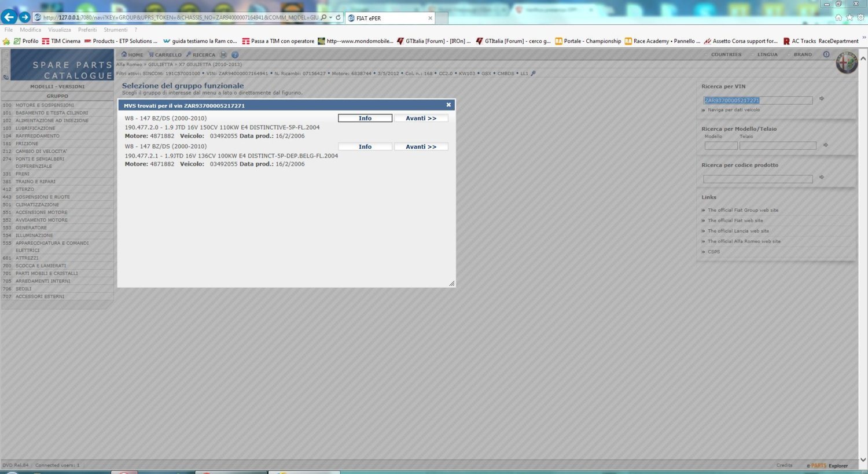Open the help question mark icon in ePER toolbar
868x474 pixels.
[x=235, y=55]
